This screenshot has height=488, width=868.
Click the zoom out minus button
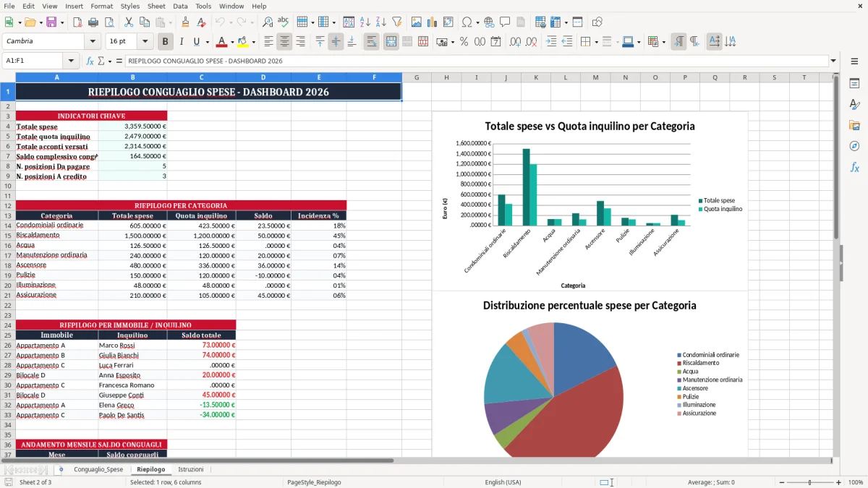click(x=780, y=482)
